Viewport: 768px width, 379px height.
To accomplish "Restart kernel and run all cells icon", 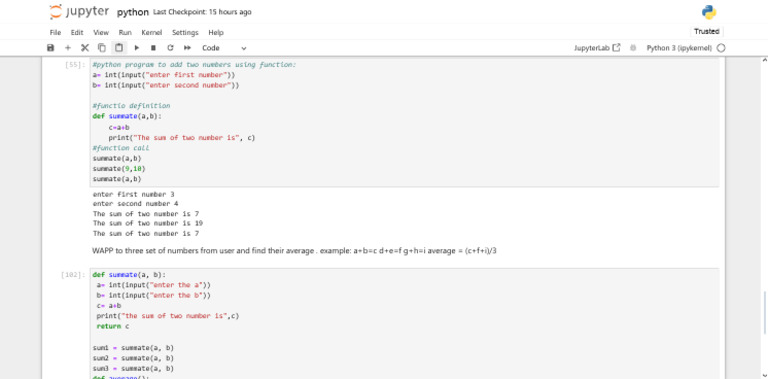I will [x=187, y=48].
